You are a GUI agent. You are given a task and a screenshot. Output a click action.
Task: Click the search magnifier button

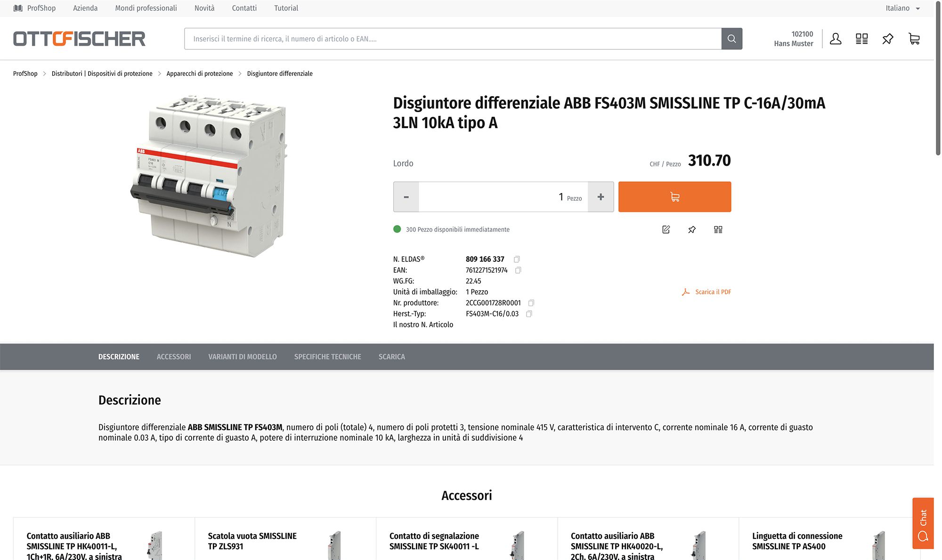tap(731, 39)
